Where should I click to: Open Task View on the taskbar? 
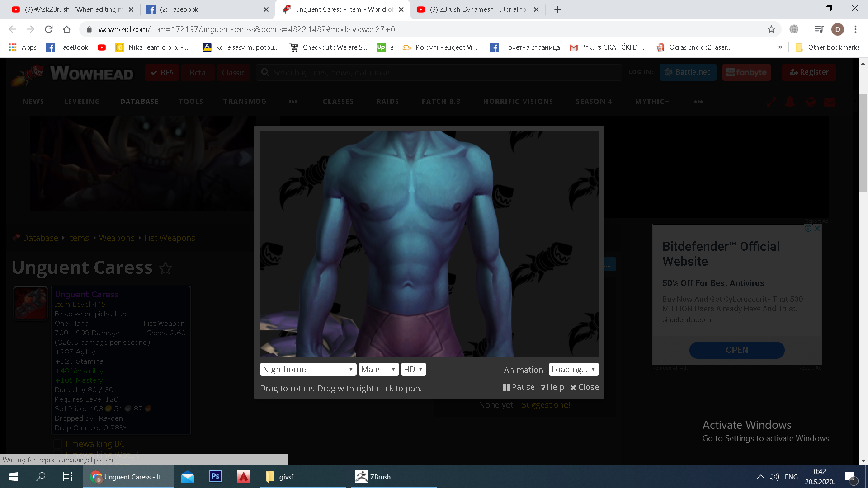[67, 477]
